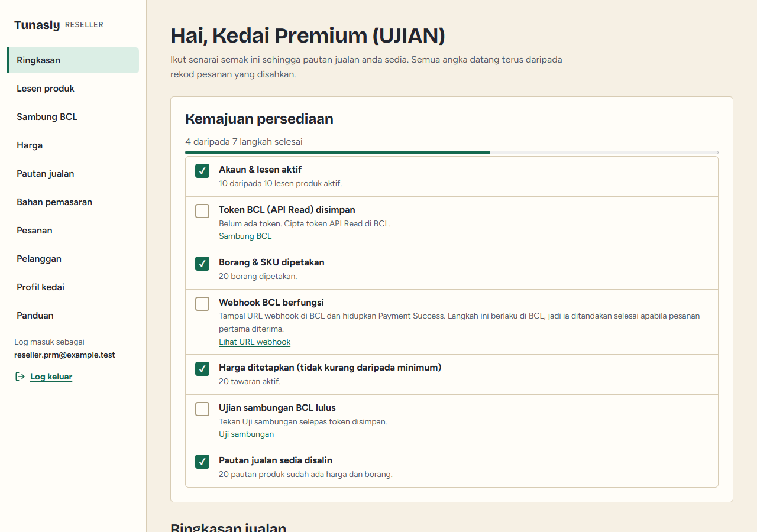Viewport: 757px width, 532px height.
Task: Open the Pelanggan page
Action: (x=73, y=259)
